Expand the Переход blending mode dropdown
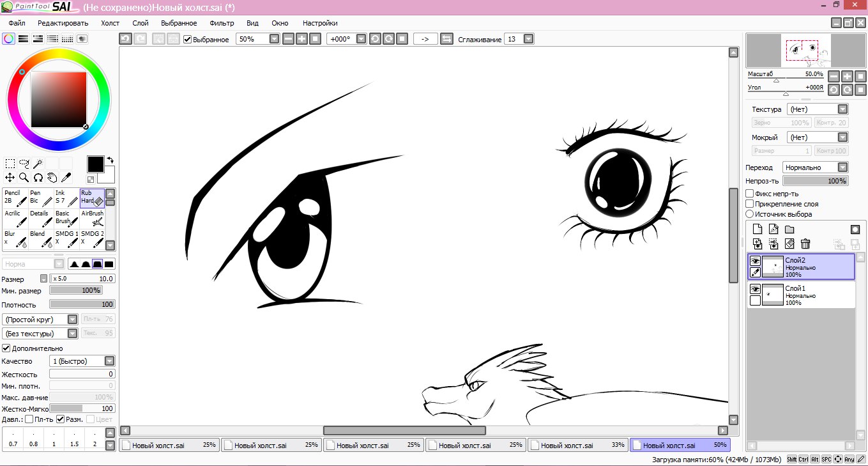The width and height of the screenshot is (868, 466). point(842,167)
